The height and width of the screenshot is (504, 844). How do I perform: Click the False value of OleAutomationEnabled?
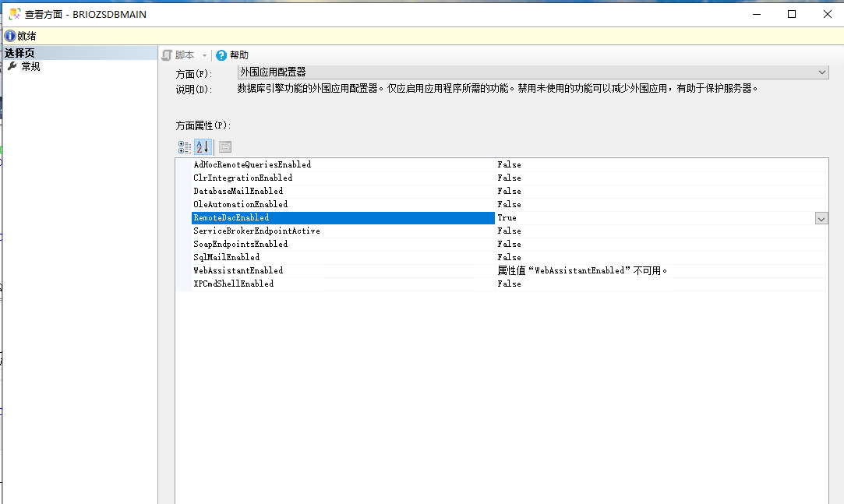point(509,204)
